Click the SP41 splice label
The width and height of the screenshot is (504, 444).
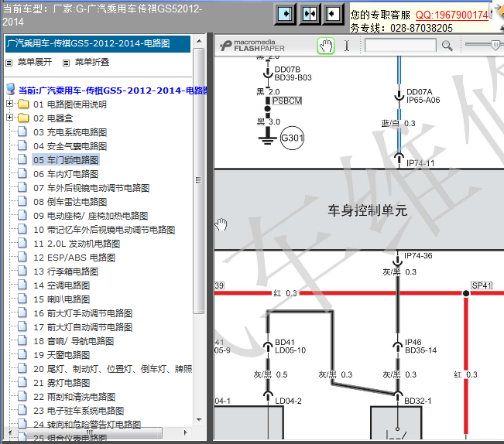point(482,285)
